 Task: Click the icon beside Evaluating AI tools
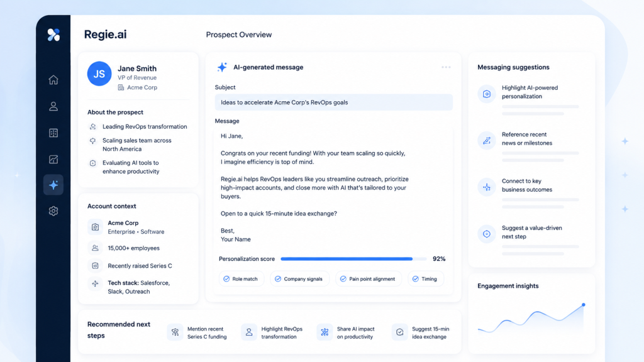point(93,163)
